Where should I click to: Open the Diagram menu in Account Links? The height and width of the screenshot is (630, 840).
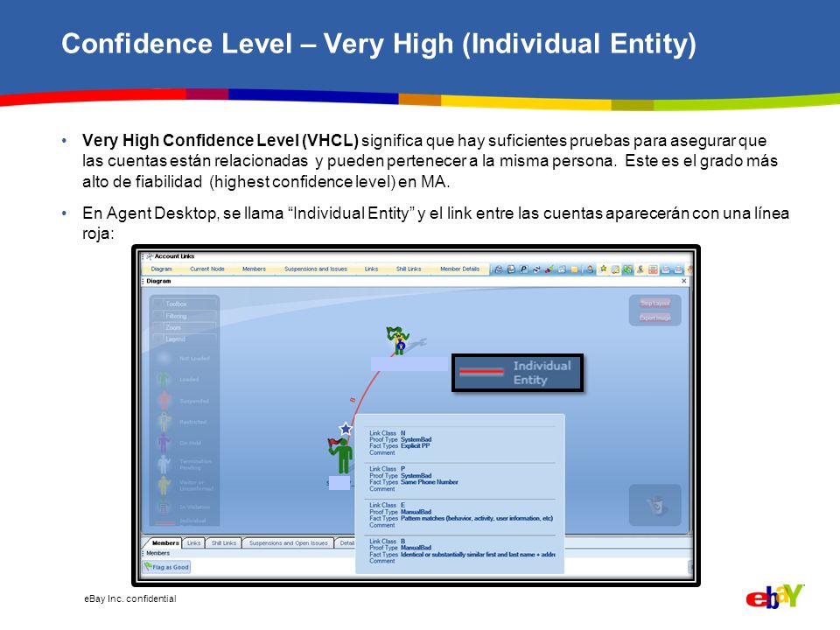click(161, 269)
